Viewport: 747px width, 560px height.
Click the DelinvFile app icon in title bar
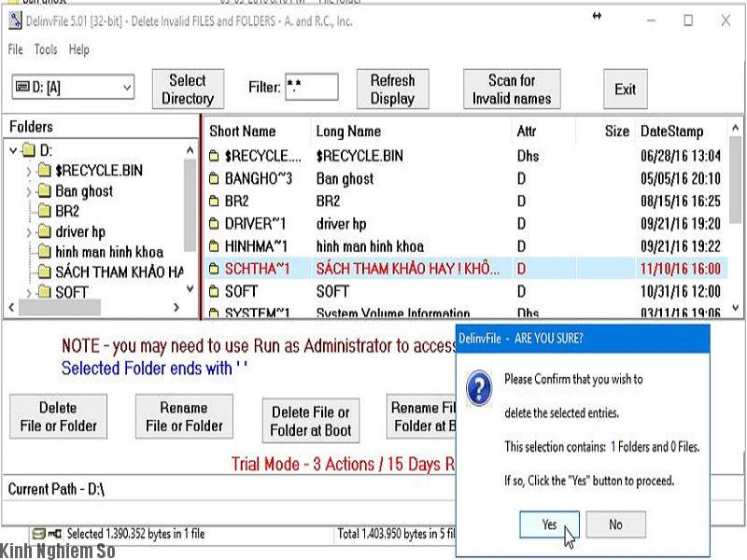click(x=15, y=21)
